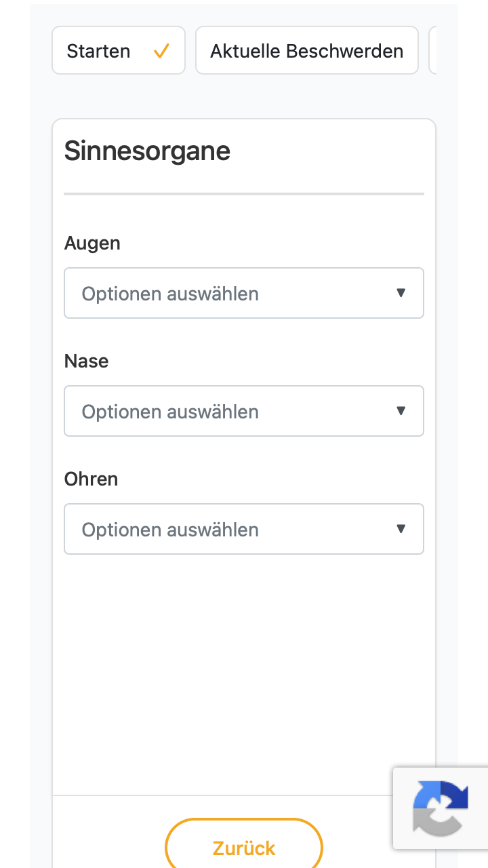The image size is (488, 868).
Task: Click the Ohren field label
Action: (x=91, y=479)
